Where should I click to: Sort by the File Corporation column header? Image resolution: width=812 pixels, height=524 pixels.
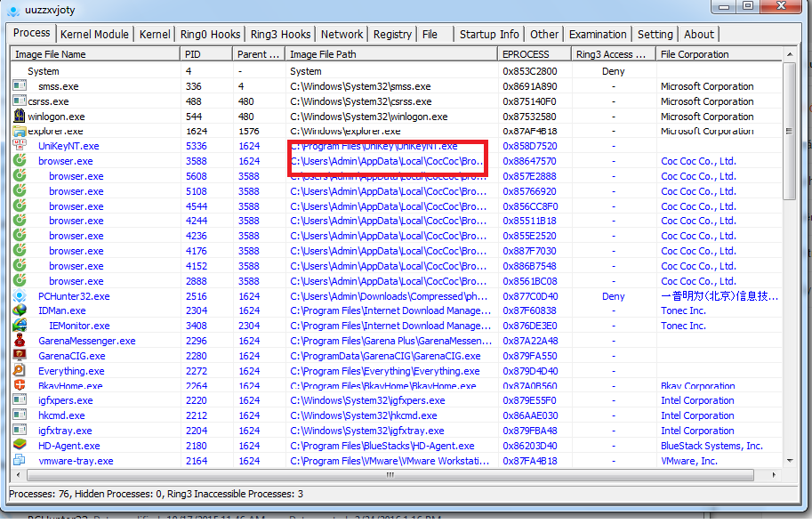point(719,54)
